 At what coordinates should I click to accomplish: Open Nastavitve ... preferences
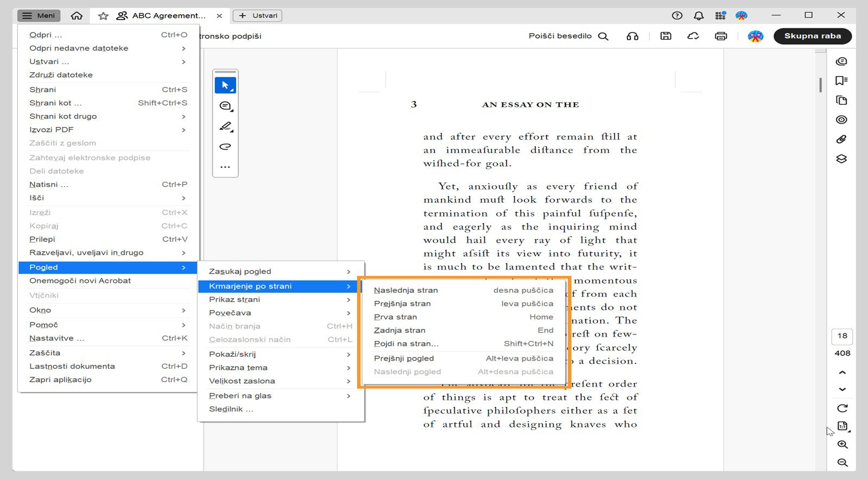tap(108, 338)
